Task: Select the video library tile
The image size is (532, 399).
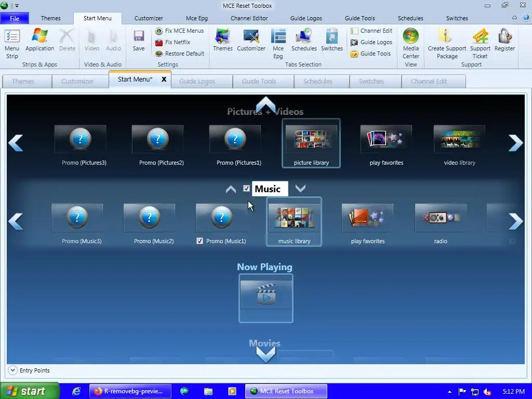Action: click(459, 145)
